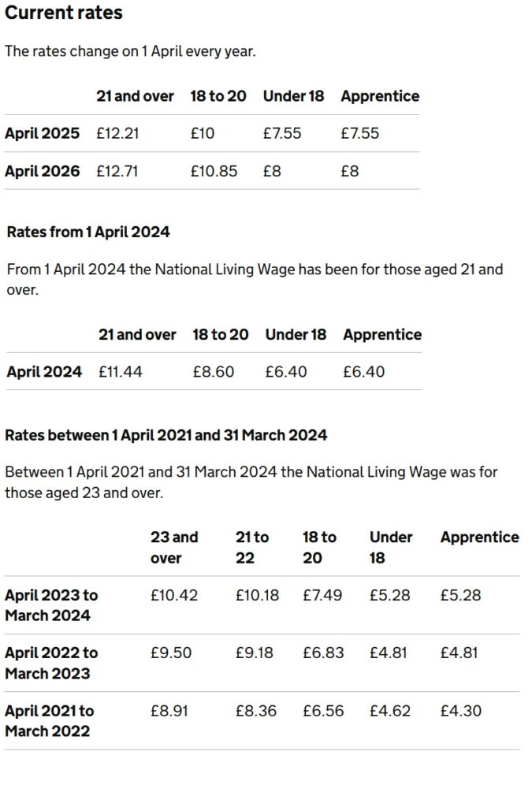This screenshot has width=532, height=807.
Task: Click the £8.60 rate cell
Action: coord(213,371)
